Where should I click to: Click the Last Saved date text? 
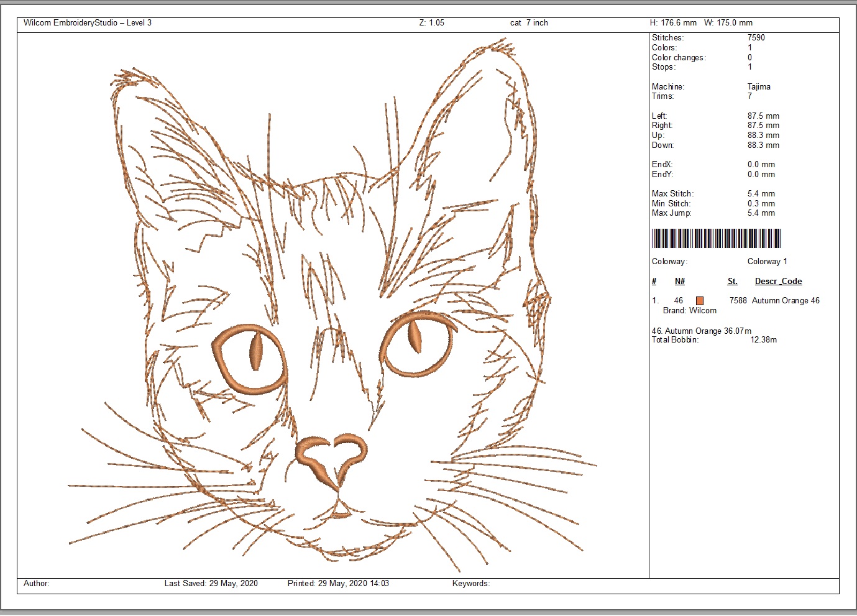211,584
